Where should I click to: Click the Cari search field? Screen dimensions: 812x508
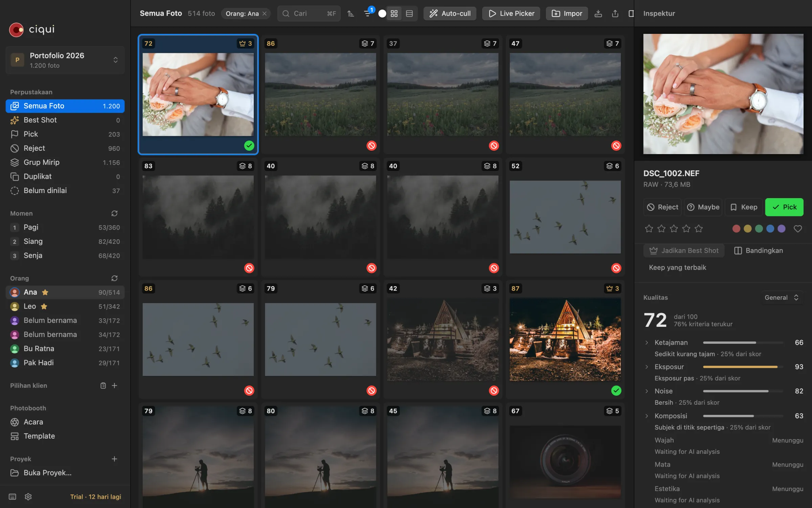tap(309, 14)
